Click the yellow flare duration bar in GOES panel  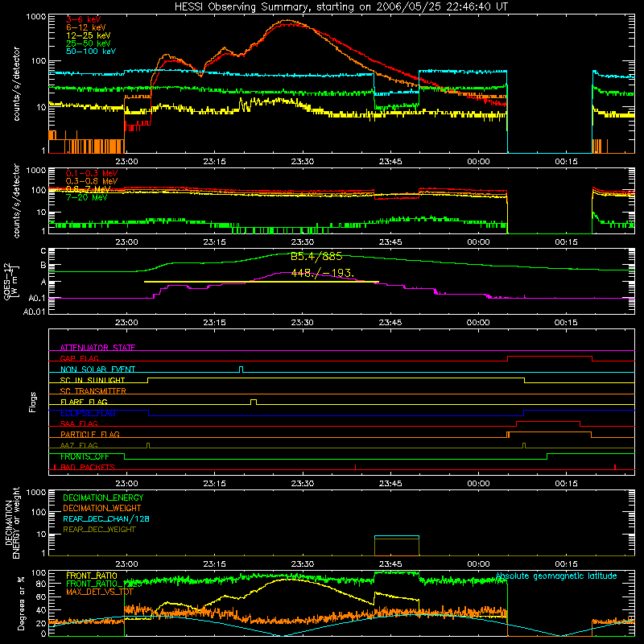pos(261,282)
